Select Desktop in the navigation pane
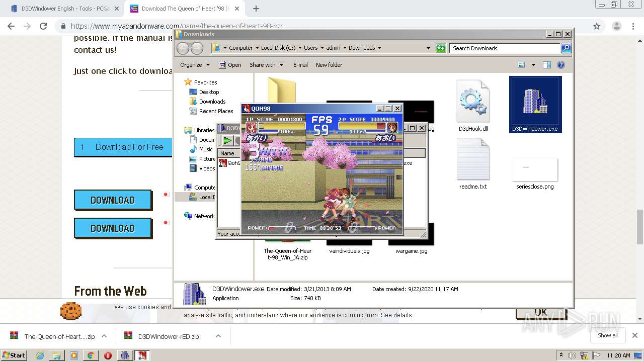Viewport: 644px width, 362px height. click(209, 92)
